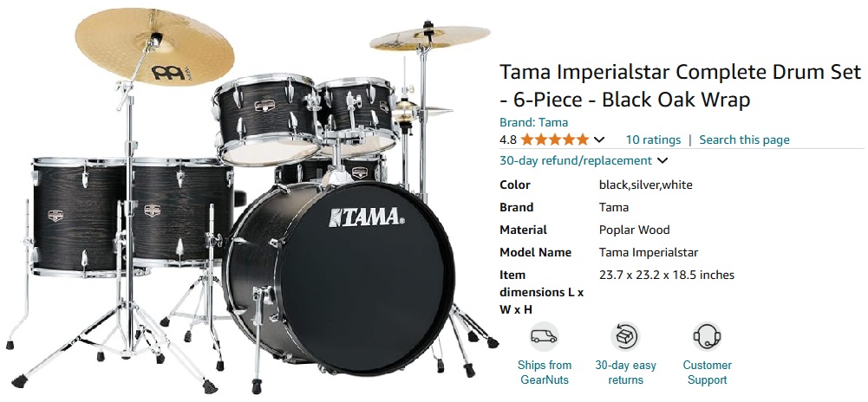This screenshot has height=402, width=868.
Task: Click the customer support headset icon
Action: tap(707, 336)
